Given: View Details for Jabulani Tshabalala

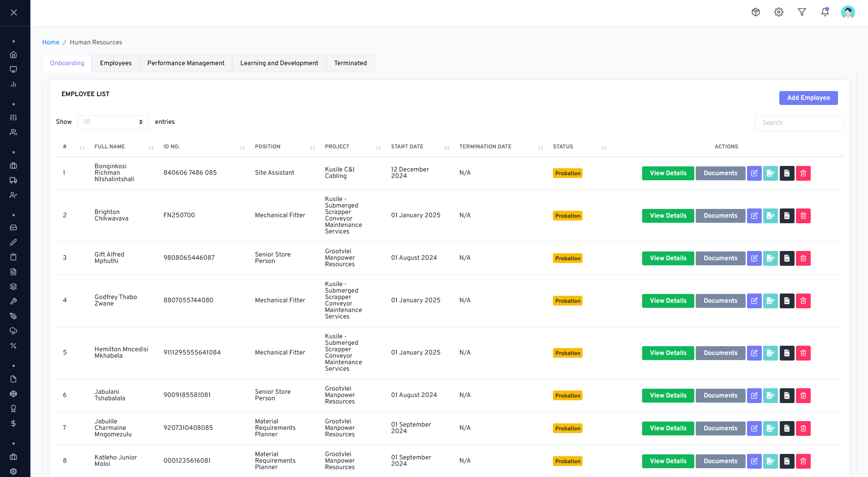Looking at the screenshot, I should (668, 396).
